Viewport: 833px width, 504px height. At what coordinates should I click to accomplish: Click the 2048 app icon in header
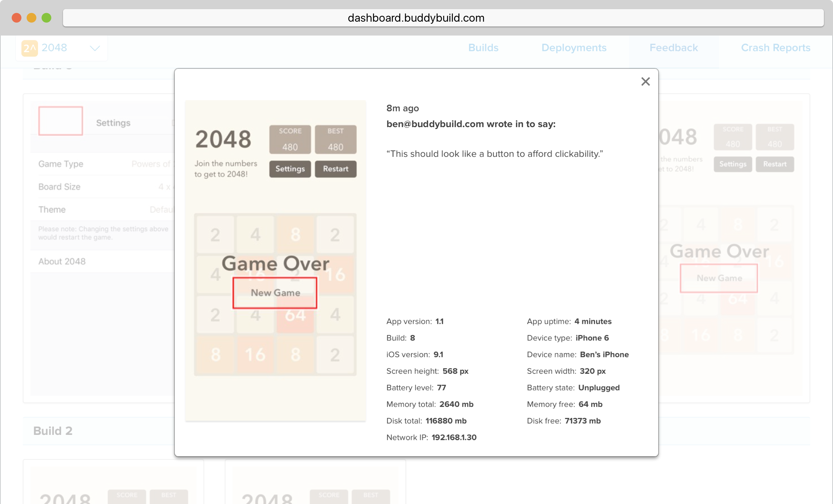pyautogui.click(x=29, y=48)
